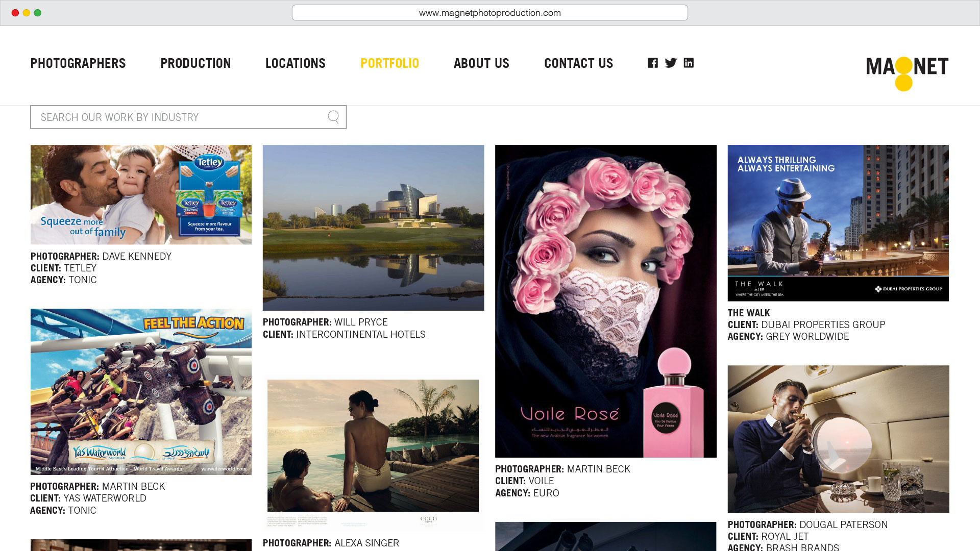This screenshot has width=980, height=551.
Task: Click the browser address bar URL
Action: click(x=490, y=13)
